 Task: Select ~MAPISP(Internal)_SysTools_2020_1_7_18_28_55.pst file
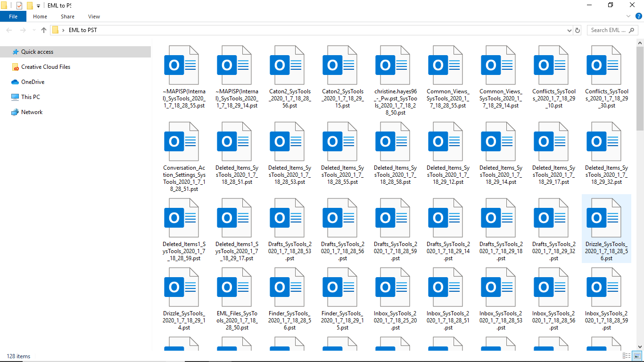coord(183,77)
